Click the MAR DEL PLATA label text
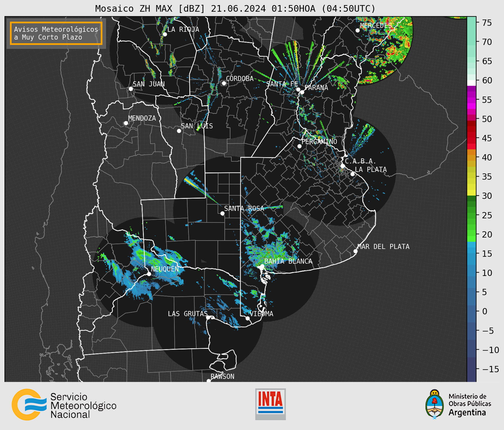504x430 pixels. click(384, 247)
